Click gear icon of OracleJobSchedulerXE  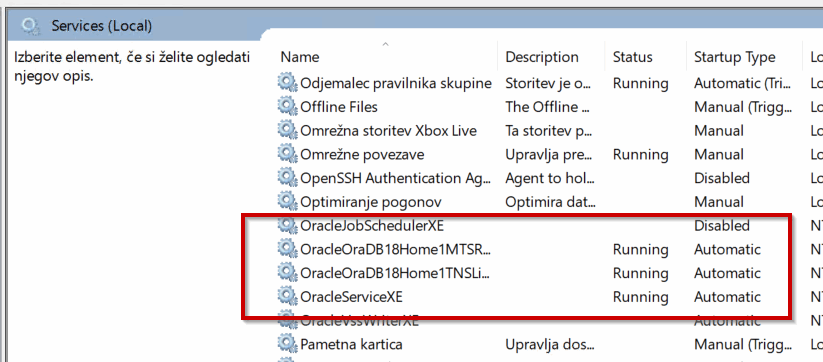click(x=287, y=226)
